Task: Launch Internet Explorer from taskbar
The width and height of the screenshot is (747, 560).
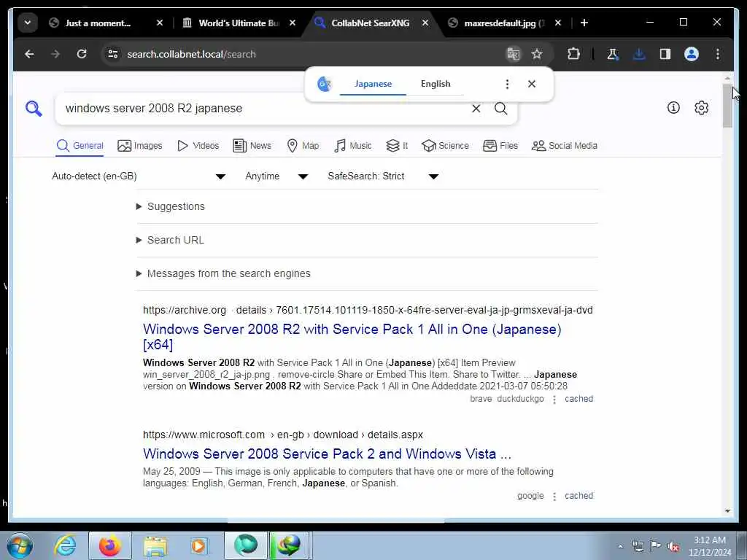Action: pos(65,545)
